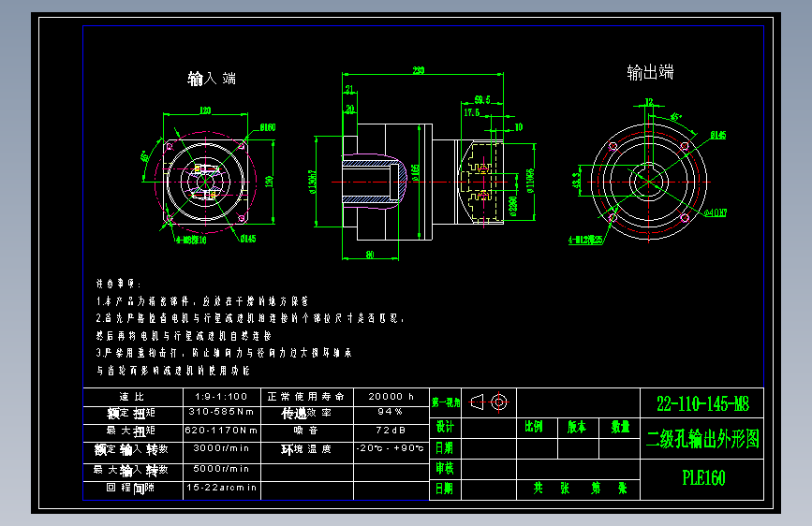Click the first-angle projection symbol
This screenshot has width=812, height=526.
coord(489,402)
